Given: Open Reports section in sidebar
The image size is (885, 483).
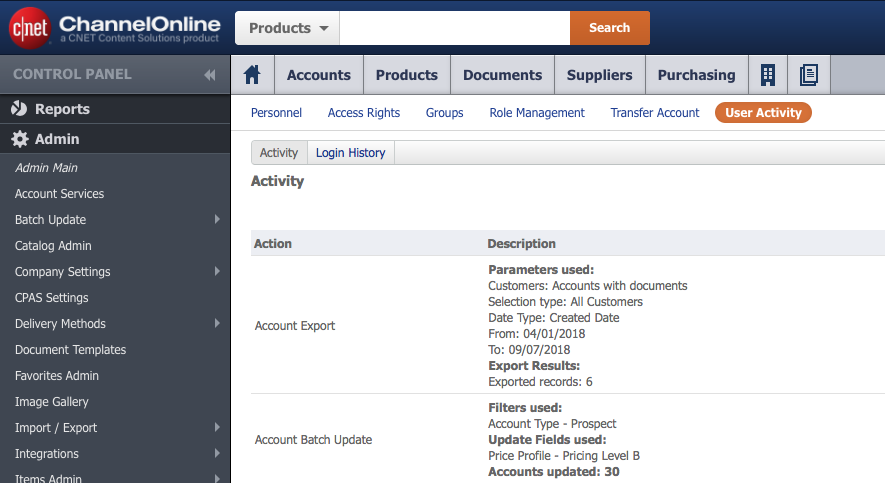Looking at the screenshot, I should point(62,109).
